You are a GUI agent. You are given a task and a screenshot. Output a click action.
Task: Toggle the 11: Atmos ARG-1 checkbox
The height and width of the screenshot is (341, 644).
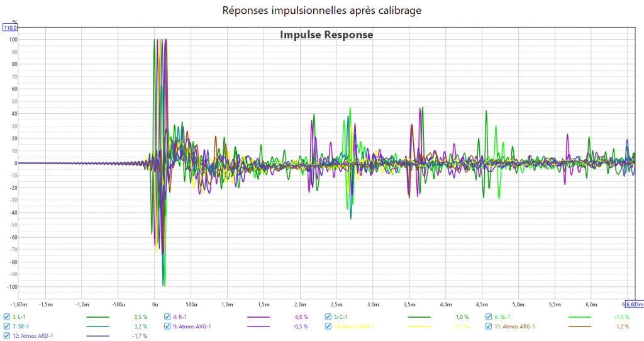click(489, 327)
